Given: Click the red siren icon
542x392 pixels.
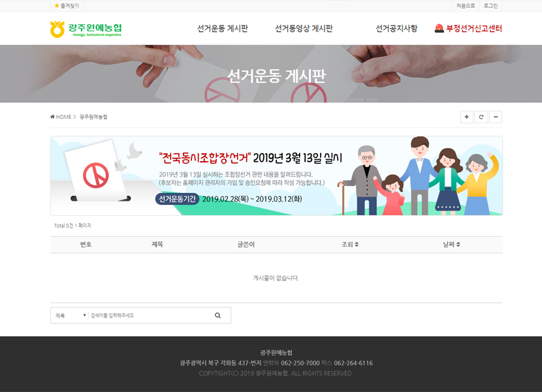Looking at the screenshot, I should tap(439, 29).
